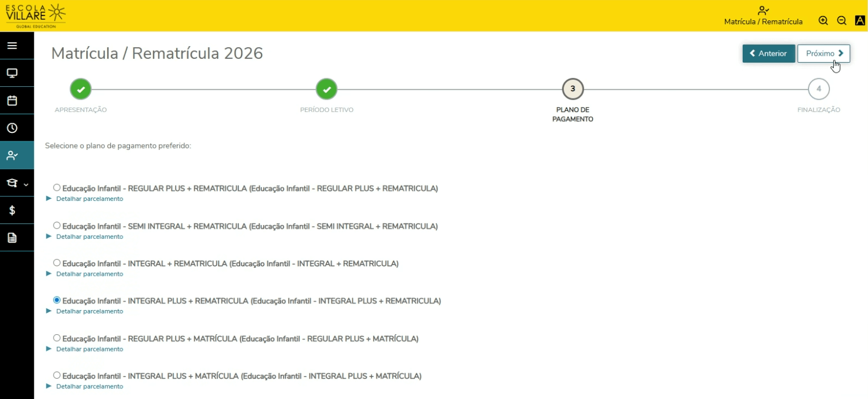Click the document icon in sidebar
The height and width of the screenshot is (399, 868).
tap(12, 238)
